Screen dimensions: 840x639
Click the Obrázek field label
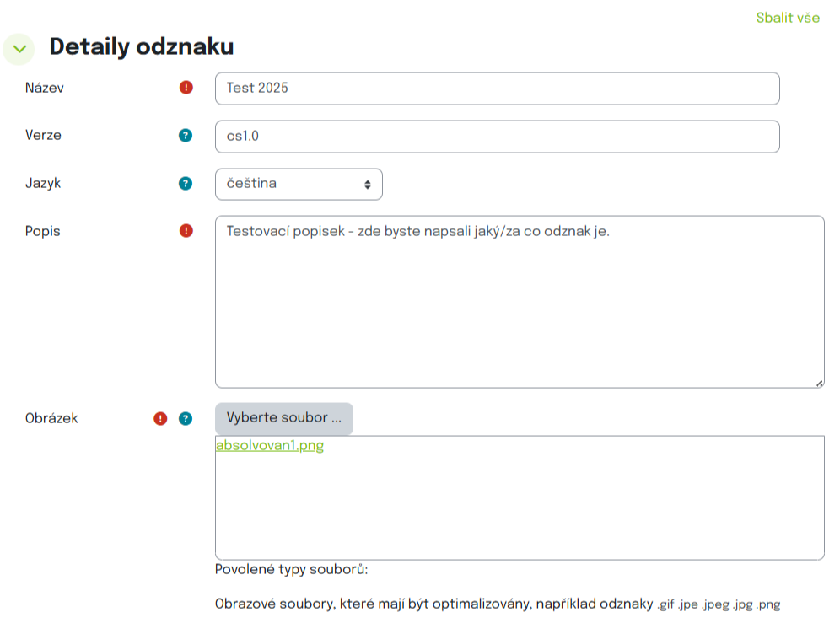(51, 418)
